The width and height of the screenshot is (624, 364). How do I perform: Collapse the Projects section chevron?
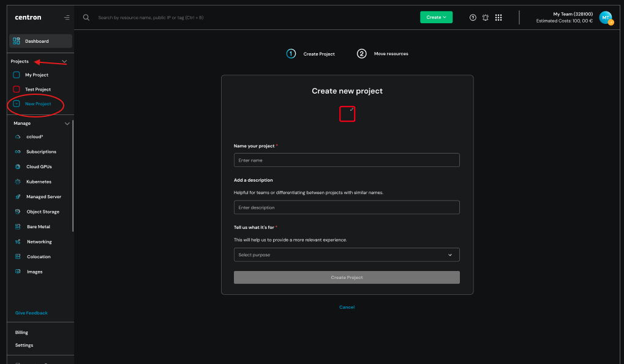pos(64,62)
